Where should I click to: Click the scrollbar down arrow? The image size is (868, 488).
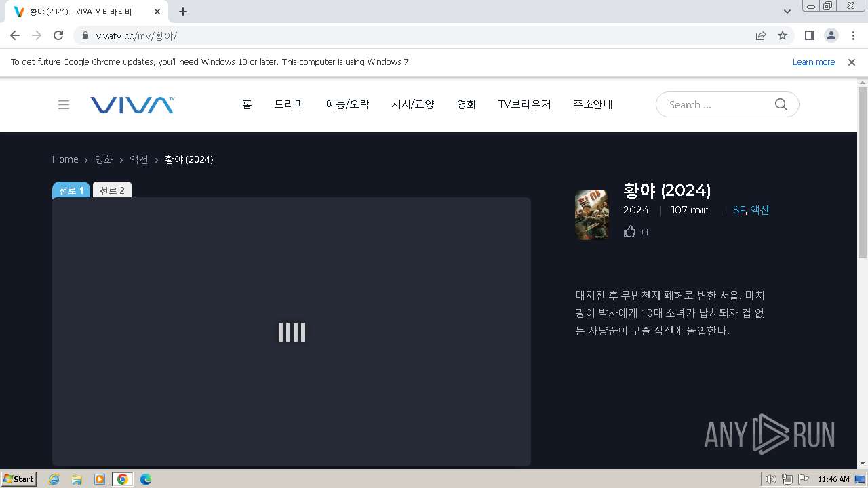863,463
